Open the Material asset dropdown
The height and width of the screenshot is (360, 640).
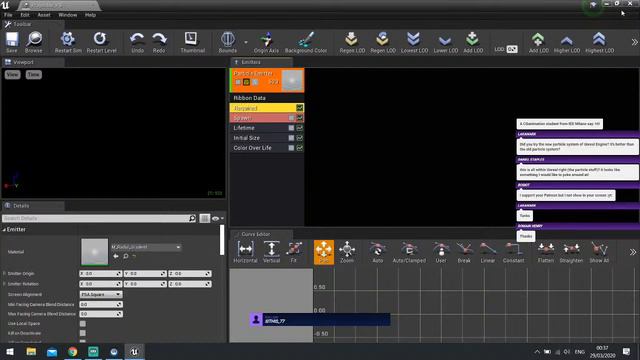point(146,247)
